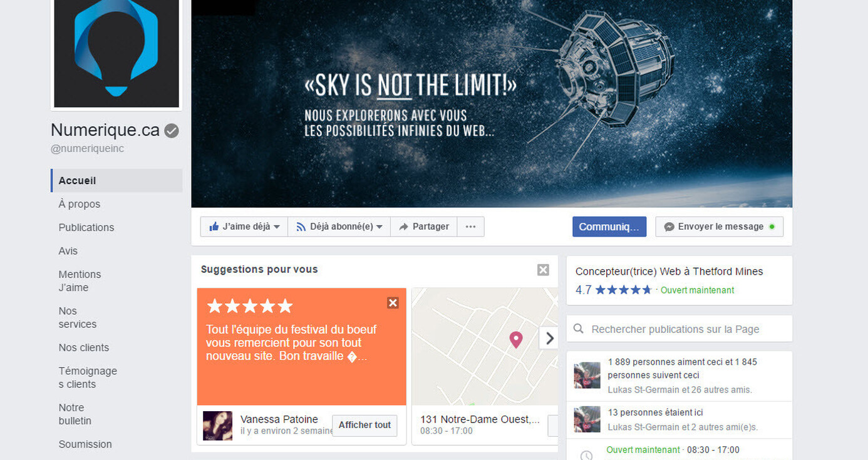Go to Notre bulletin section
This screenshot has width=868, height=460.
(x=75, y=414)
